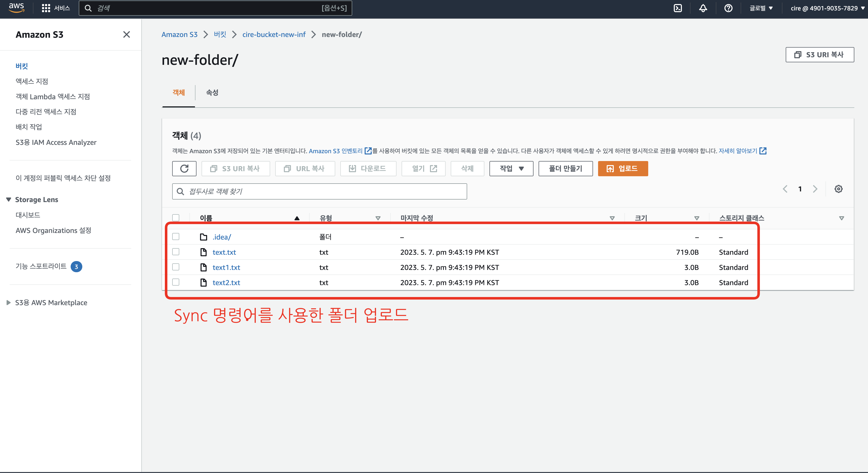The image size is (868, 473).
Task: Sort by 이름 column ascending arrow
Action: click(x=297, y=218)
